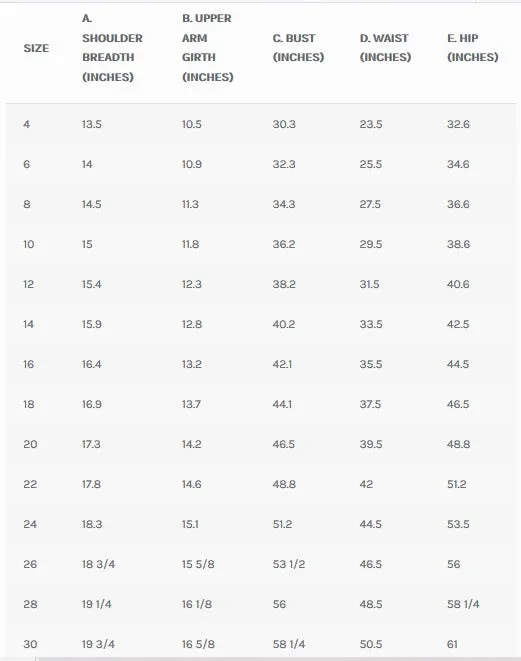This screenshot has width=521, height=661.
Task: Click hip value 58 1/4 for size 28
Action: tap(463, 604)
